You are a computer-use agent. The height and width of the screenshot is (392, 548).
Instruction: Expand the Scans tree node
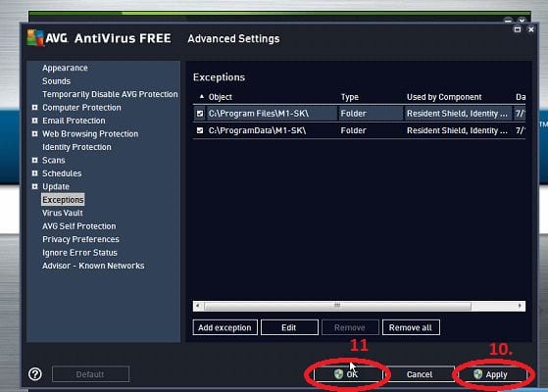pos(34,160)
